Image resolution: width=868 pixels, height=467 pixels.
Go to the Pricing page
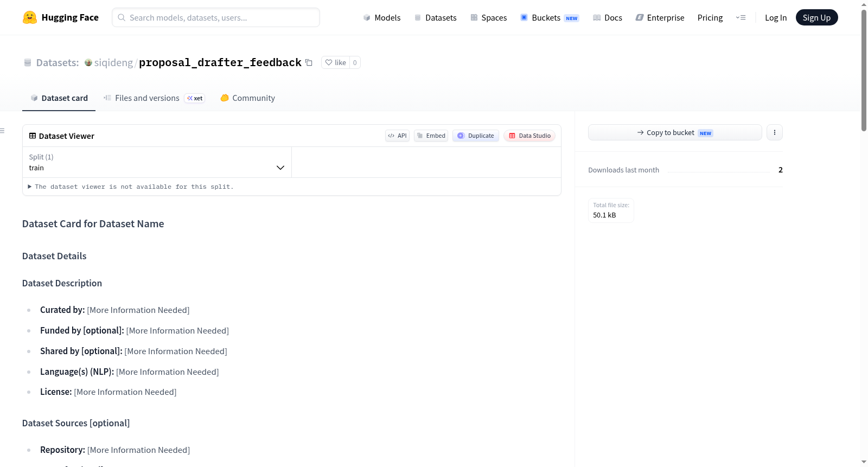coord(710,18)
